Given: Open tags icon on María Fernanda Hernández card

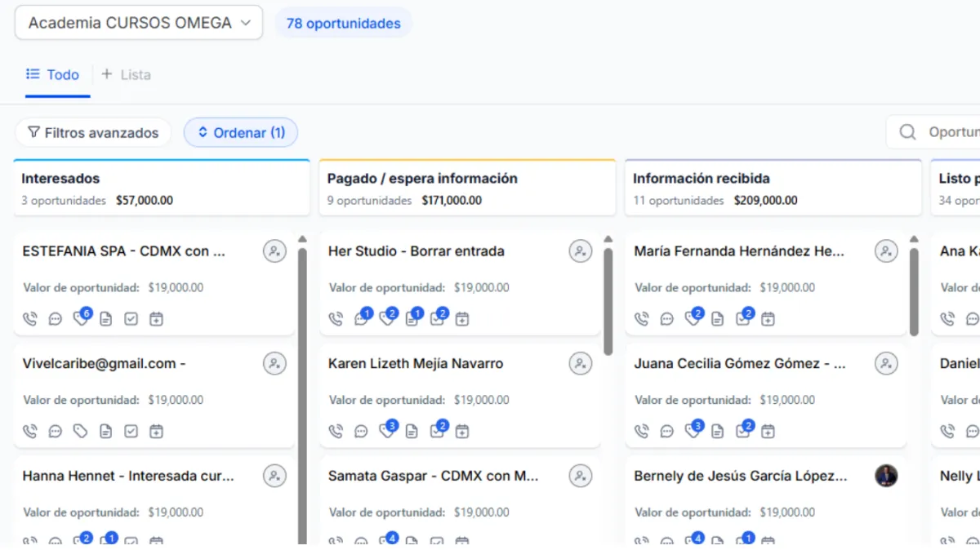Looking at the screenshot, I should (693, 318).
